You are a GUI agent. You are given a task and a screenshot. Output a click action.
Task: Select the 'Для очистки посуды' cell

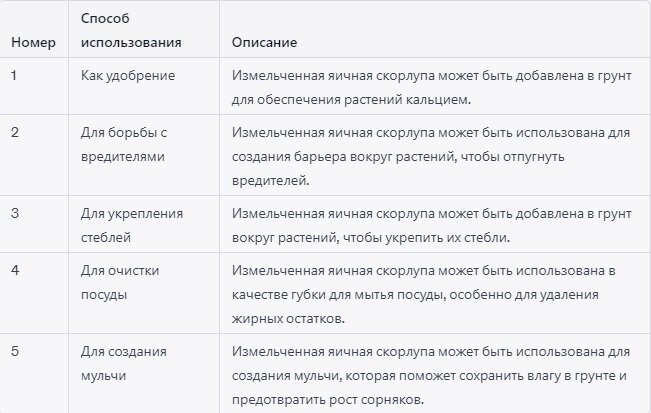120,282
